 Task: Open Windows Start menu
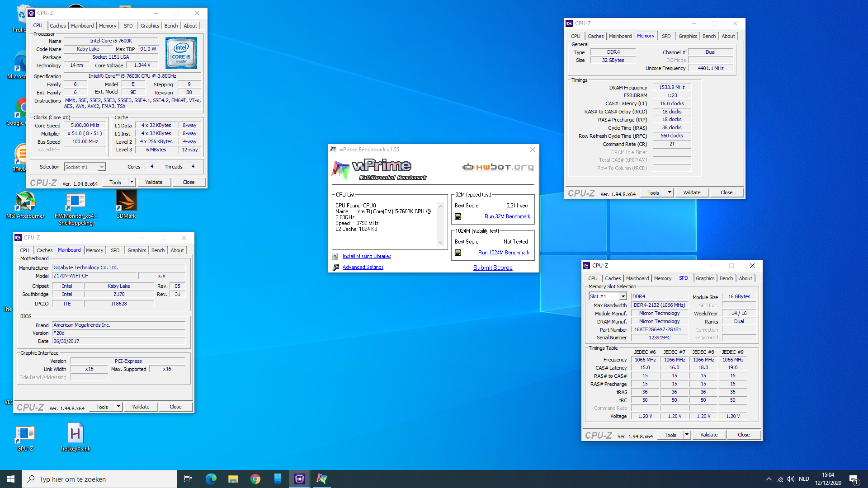point(11,479)
